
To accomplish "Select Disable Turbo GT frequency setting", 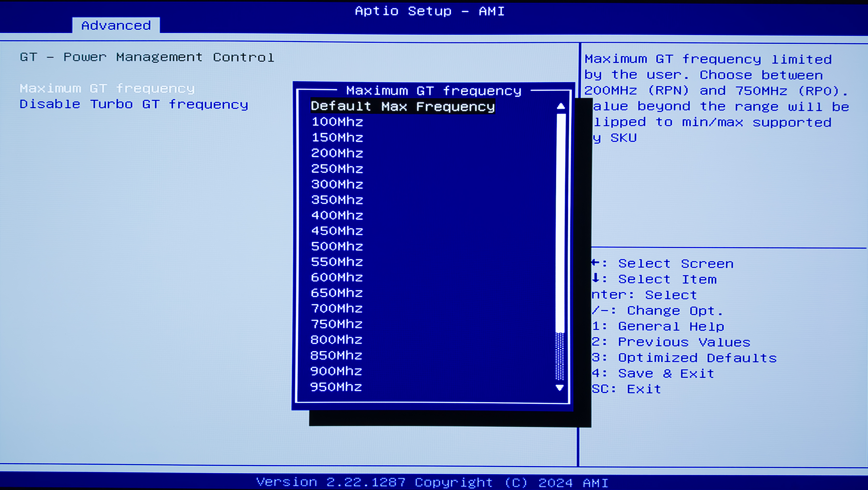I will point(134,104).
